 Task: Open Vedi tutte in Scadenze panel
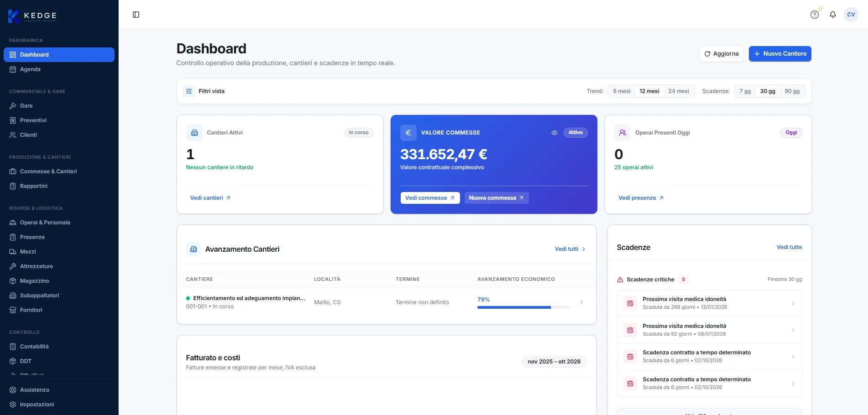coord(789,247)
